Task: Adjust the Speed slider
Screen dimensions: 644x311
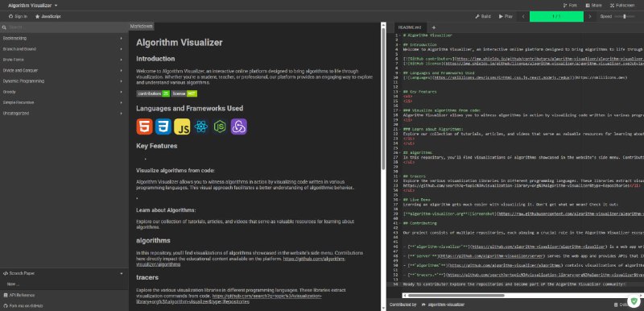Action: point(625,16)
